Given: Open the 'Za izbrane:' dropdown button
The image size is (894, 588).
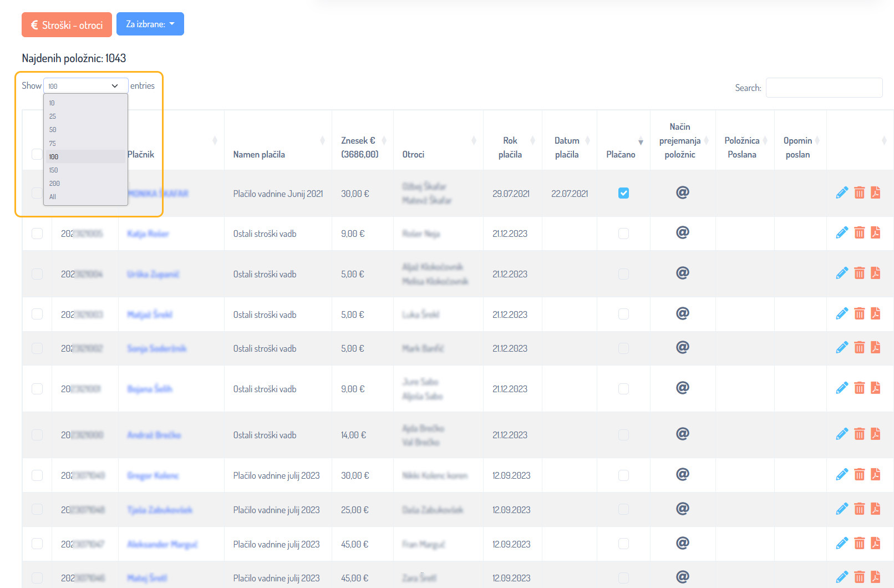Looking at the screenshot, I should [x=150, y=24].
